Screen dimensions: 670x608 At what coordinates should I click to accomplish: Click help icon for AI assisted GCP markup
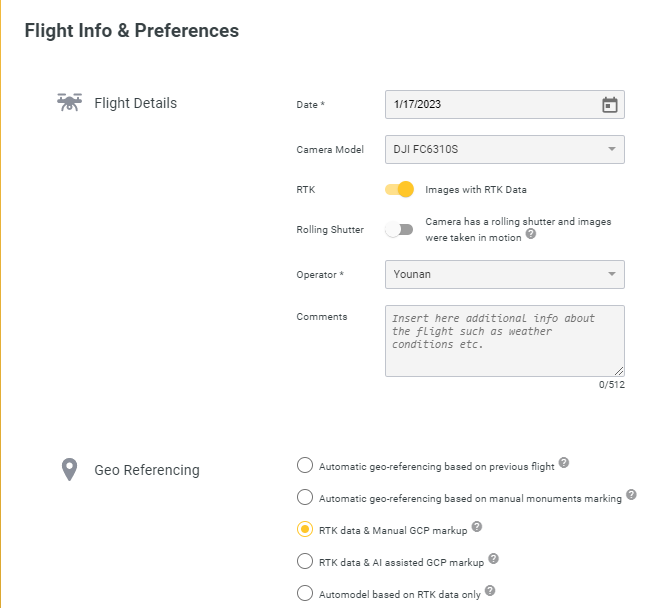pos(494,558)
